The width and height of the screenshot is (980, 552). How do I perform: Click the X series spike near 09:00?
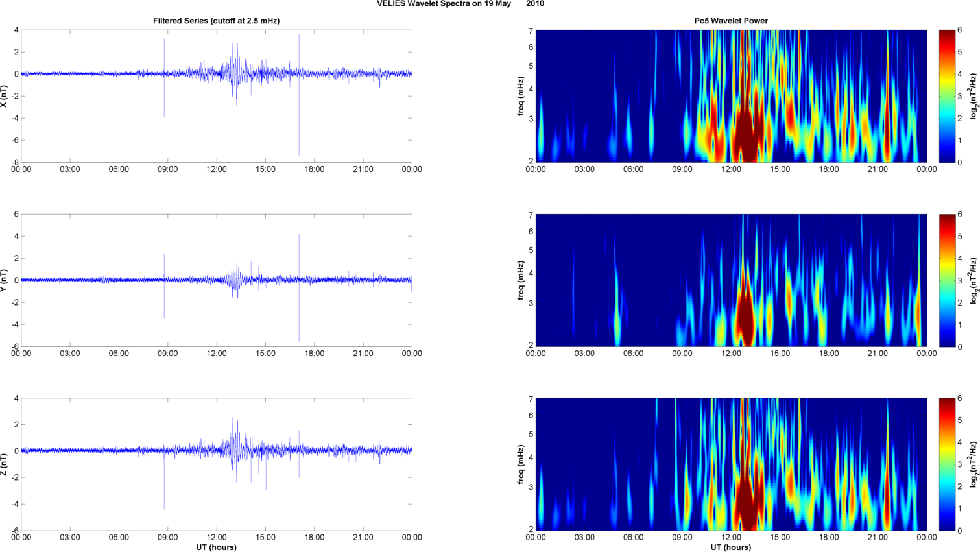coord(164,78)
